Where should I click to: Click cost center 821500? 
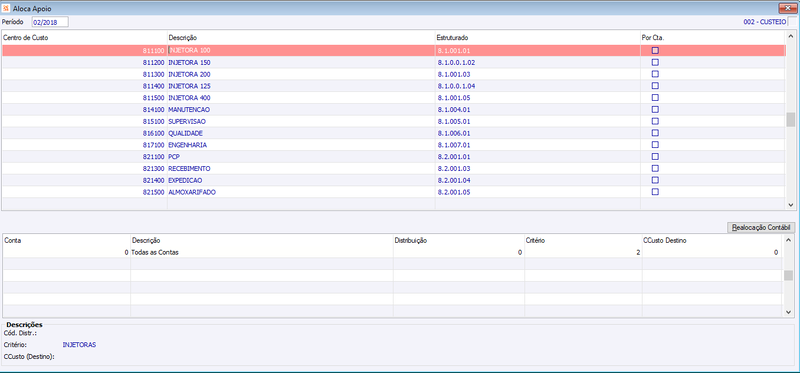[154, 192]
